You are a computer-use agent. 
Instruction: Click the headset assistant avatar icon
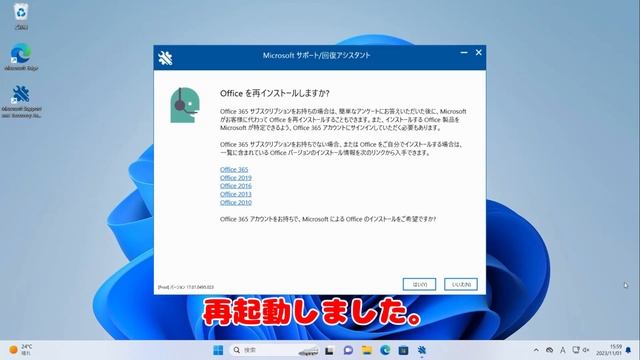point(185,105)
